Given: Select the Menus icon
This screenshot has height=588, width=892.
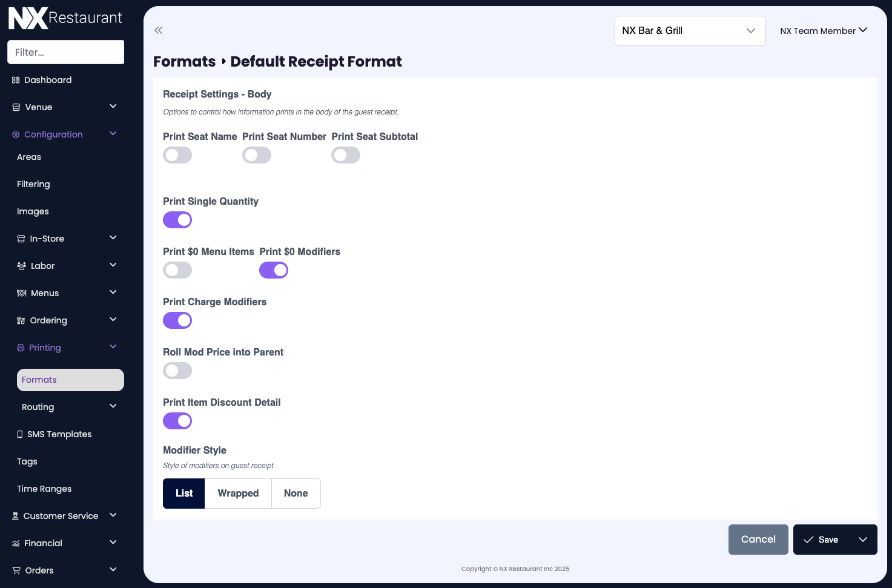Looking at the screenshot, I should (21, 292).
